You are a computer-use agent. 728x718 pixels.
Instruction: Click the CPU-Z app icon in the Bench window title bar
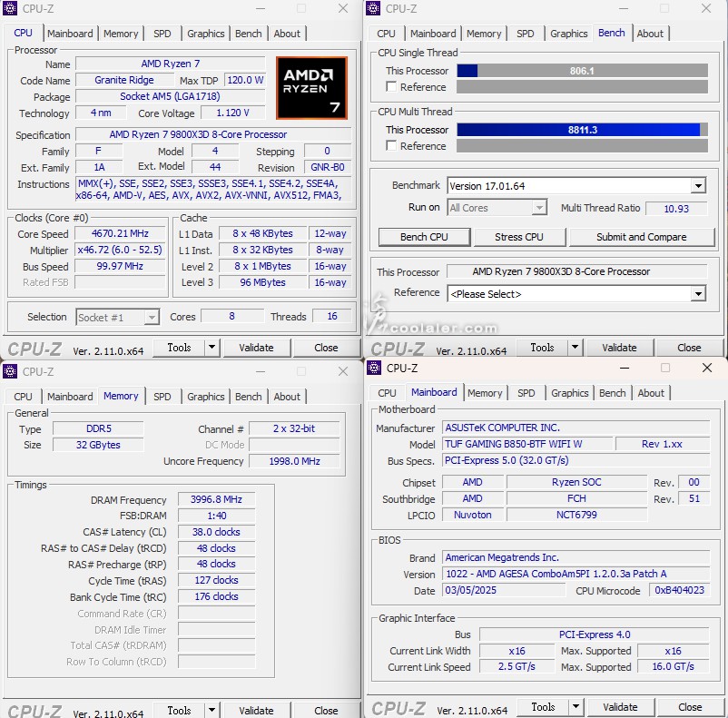[x=373, y=8]
